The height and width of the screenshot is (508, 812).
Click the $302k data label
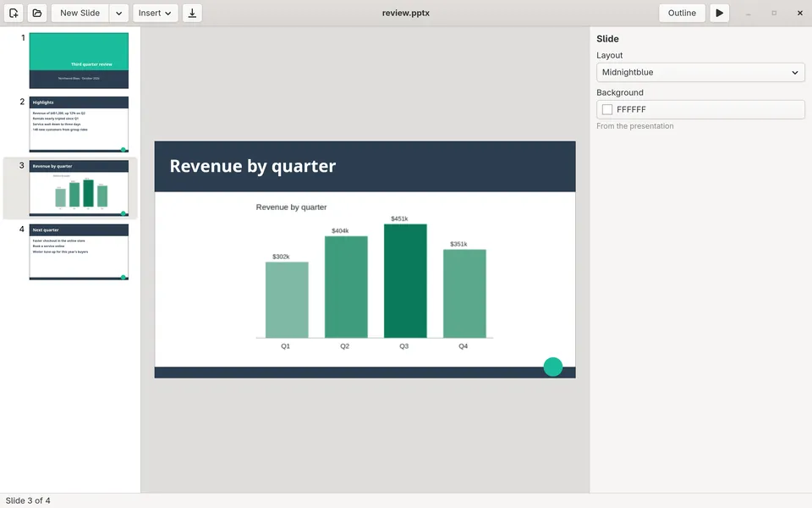[x=281, y=257]
